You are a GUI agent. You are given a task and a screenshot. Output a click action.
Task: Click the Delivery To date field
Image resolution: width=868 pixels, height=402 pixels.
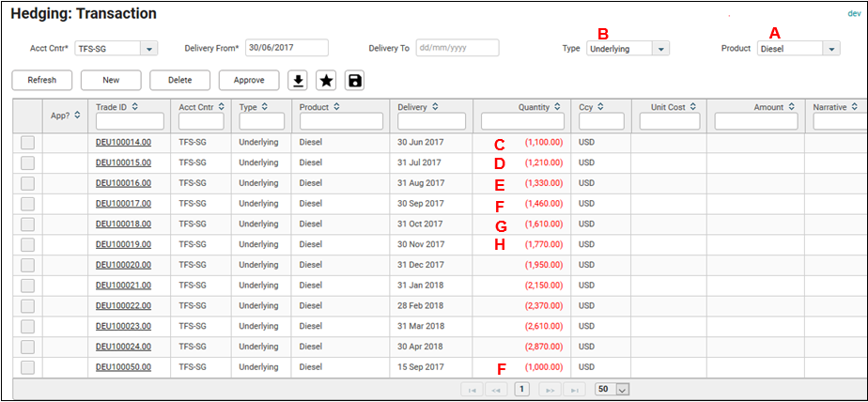tap(457, 48)
